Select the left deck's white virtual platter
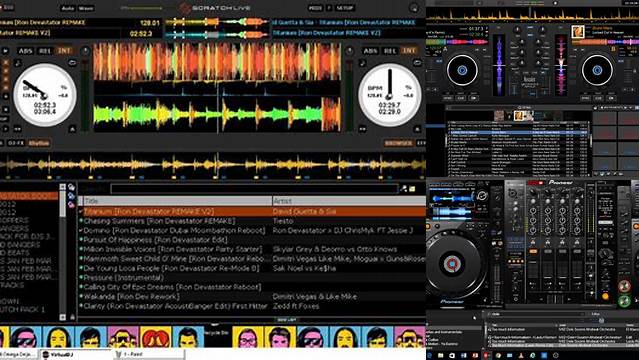 (45, 95)
